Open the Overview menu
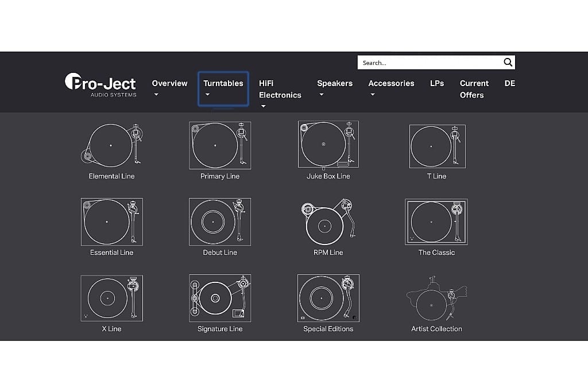Image resolution: width=588 pixels, height=392 pixels. coord(169,83)
